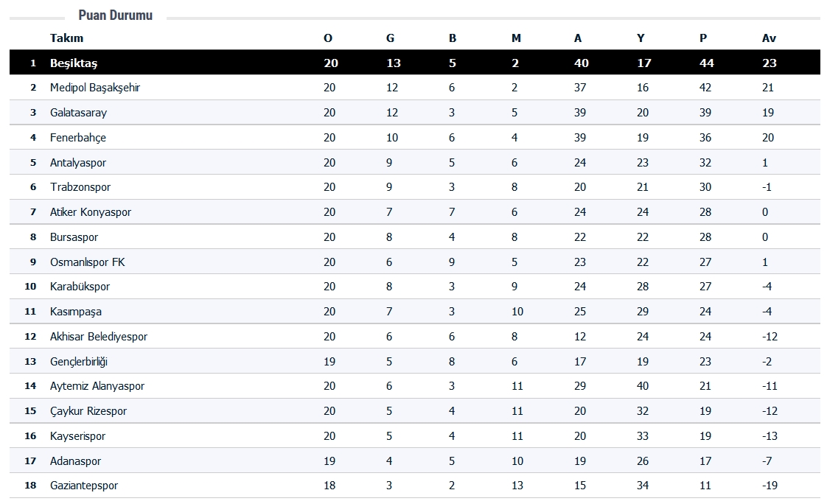The height and width of the screenshot is (504, 827).
Task: Open Akhisar Belediyespor team page
Action: (x=99, y=337)
